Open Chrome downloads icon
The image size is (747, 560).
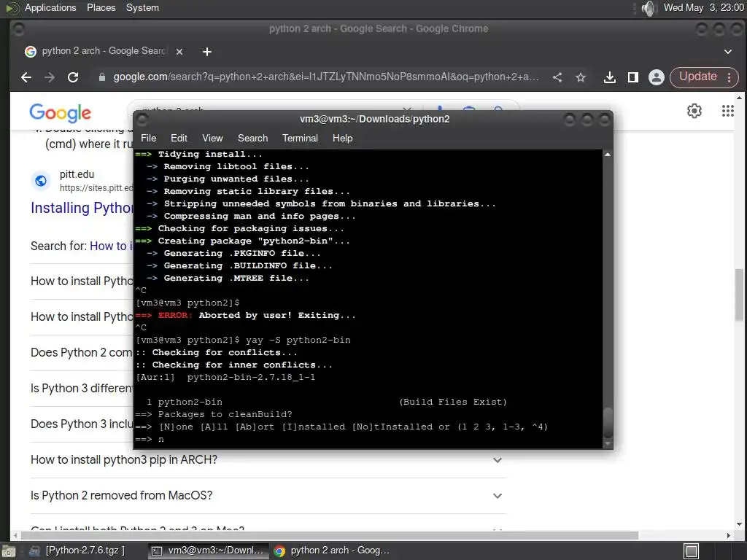point(609,77)
